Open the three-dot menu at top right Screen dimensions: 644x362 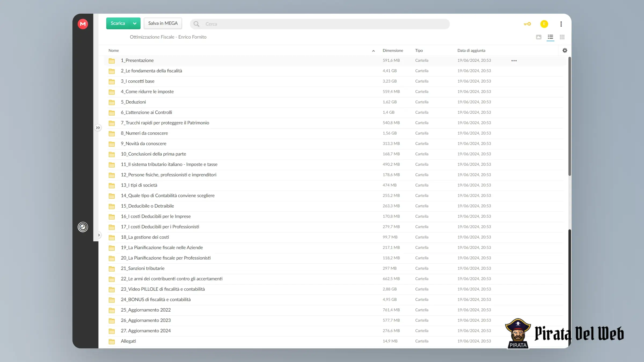click(561, 24)
